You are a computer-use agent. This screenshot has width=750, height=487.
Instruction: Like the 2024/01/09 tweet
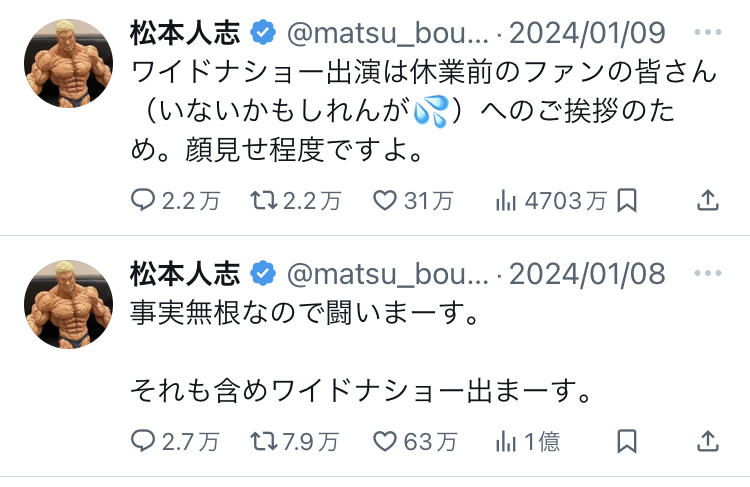385,201
